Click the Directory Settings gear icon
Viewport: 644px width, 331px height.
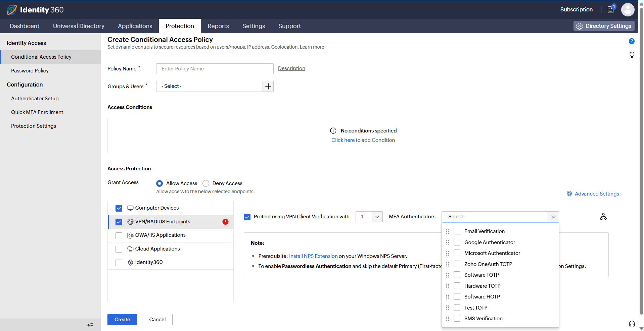580,26
